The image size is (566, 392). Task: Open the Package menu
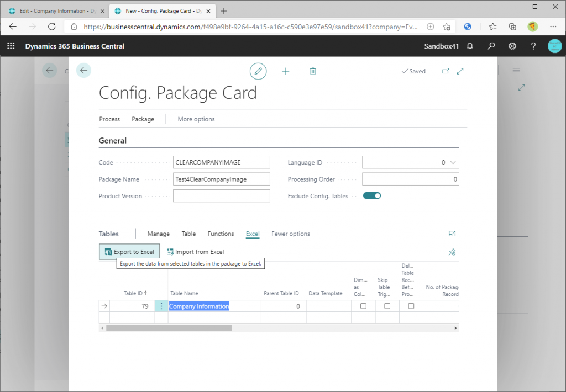(143, 119)
